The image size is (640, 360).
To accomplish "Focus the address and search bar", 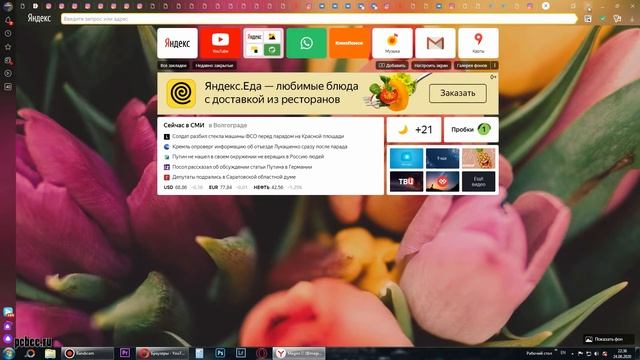I will tap(319, 19).
